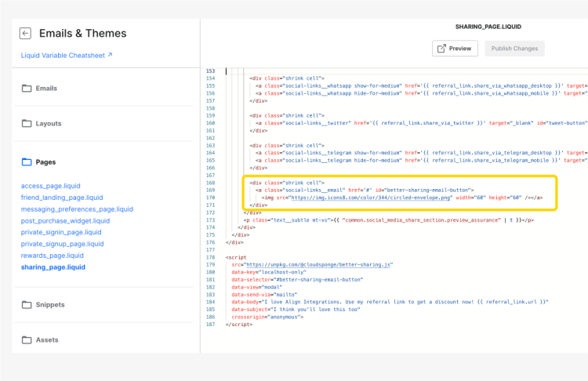
Task: Click the Preview button
Action: coord(455,49)
